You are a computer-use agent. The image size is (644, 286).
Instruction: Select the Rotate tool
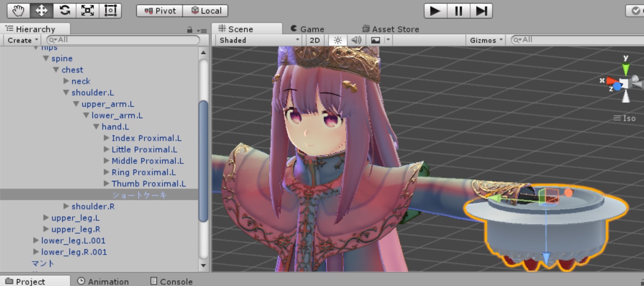click(65, 10)
